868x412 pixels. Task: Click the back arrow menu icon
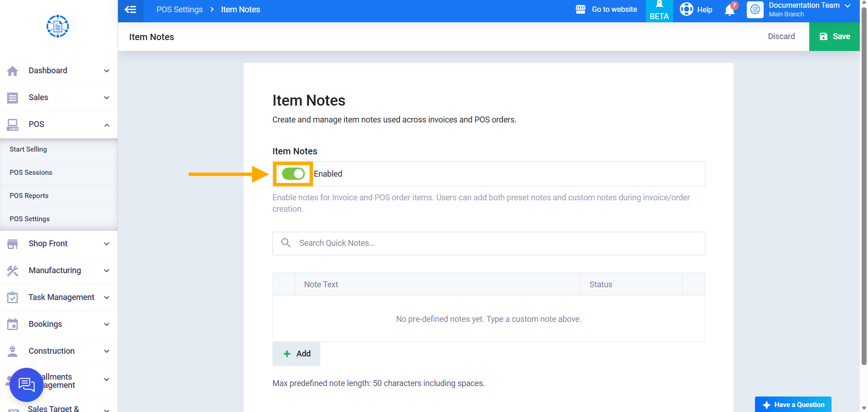point(130,10)
